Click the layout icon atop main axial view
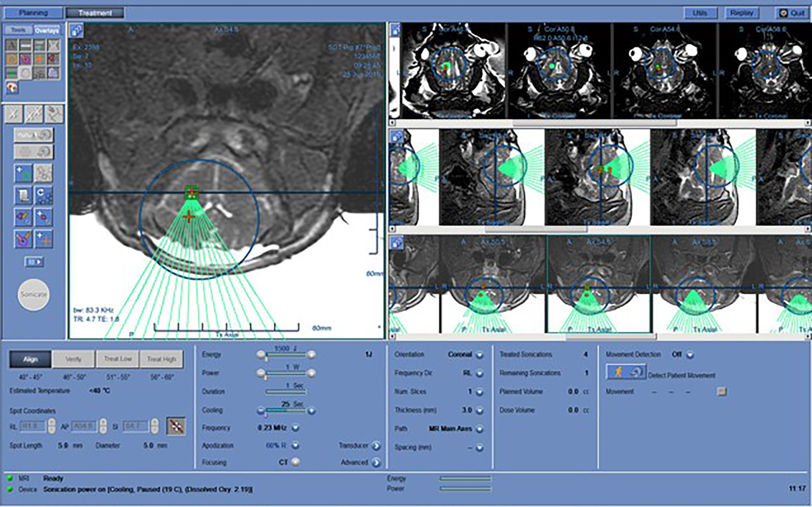 tap(76, 31)
